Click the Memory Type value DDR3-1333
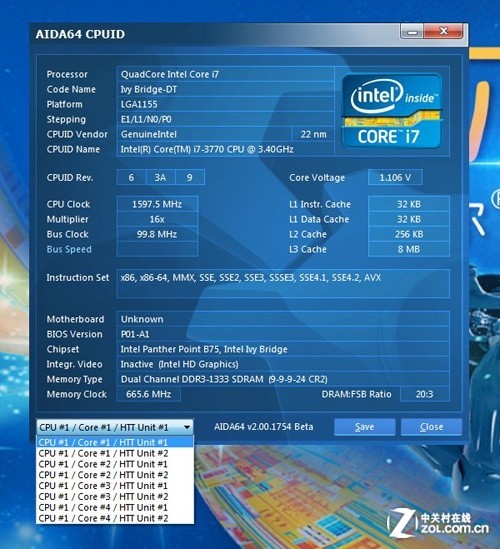 283,380
